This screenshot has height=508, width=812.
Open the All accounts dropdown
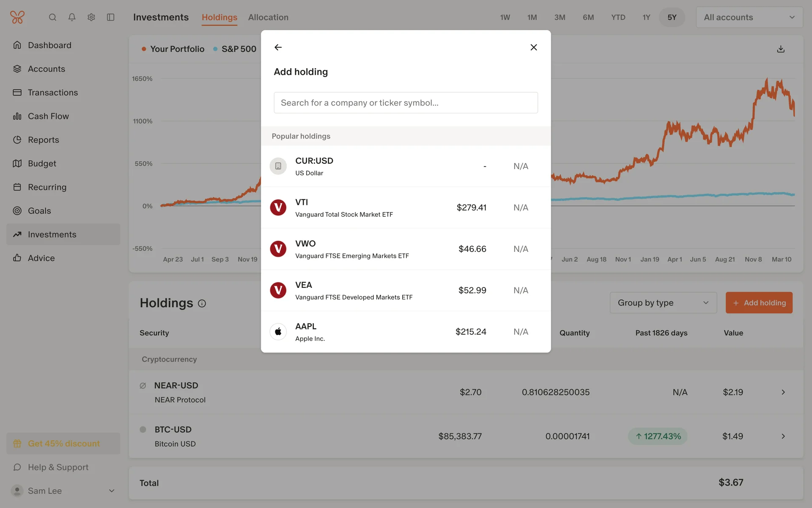749,17
